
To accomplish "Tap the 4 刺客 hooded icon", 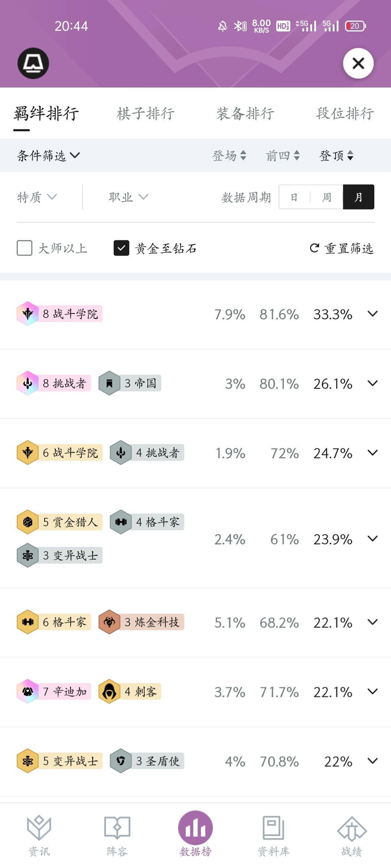I will [109, 691].
